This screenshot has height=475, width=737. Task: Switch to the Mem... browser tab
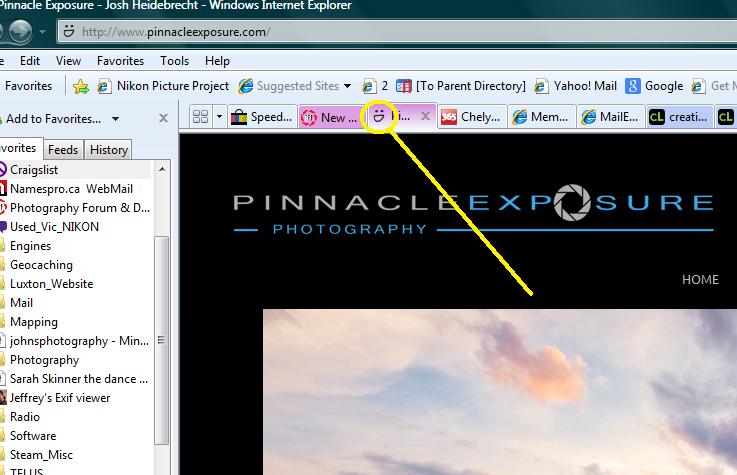[x=541, y=117]
